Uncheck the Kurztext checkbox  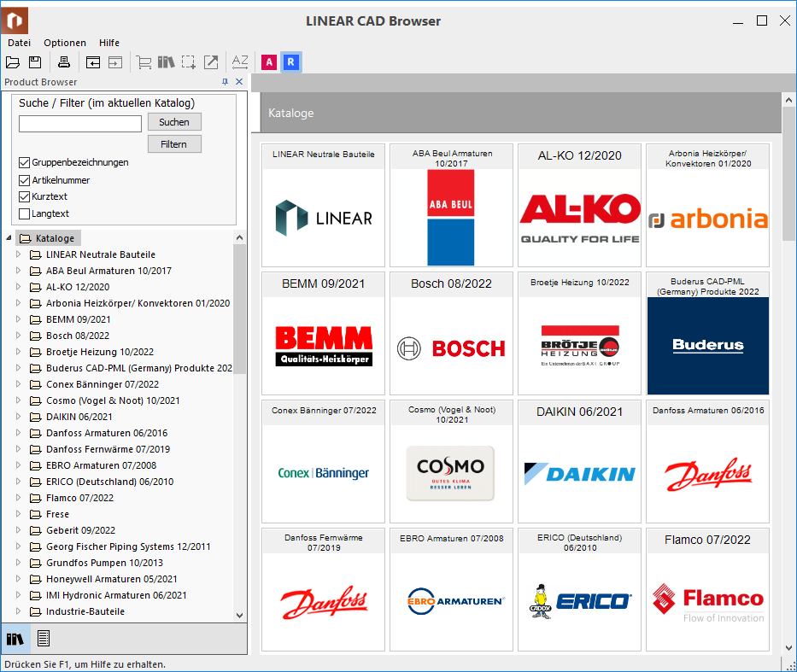click(x=24, y=196)
